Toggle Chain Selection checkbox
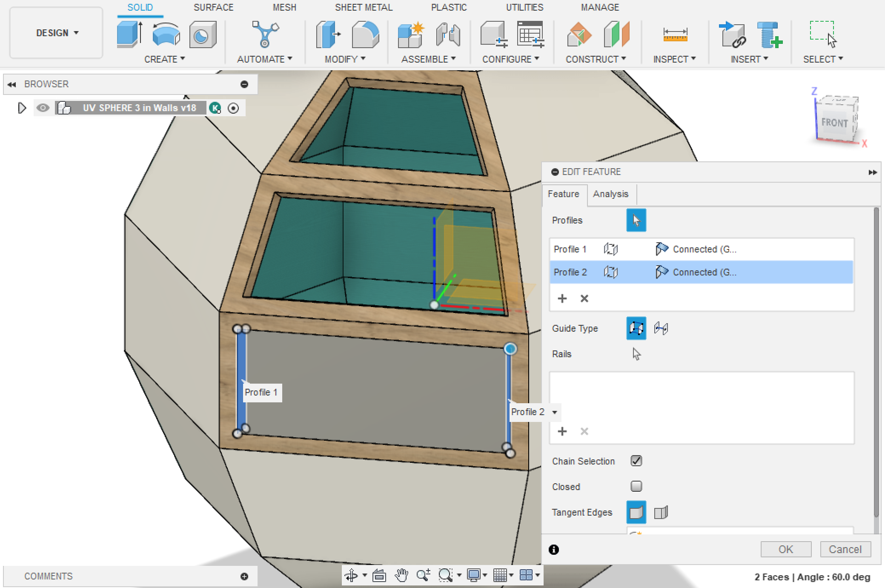This screenshot has width=885, height=588. pos(636,462)
